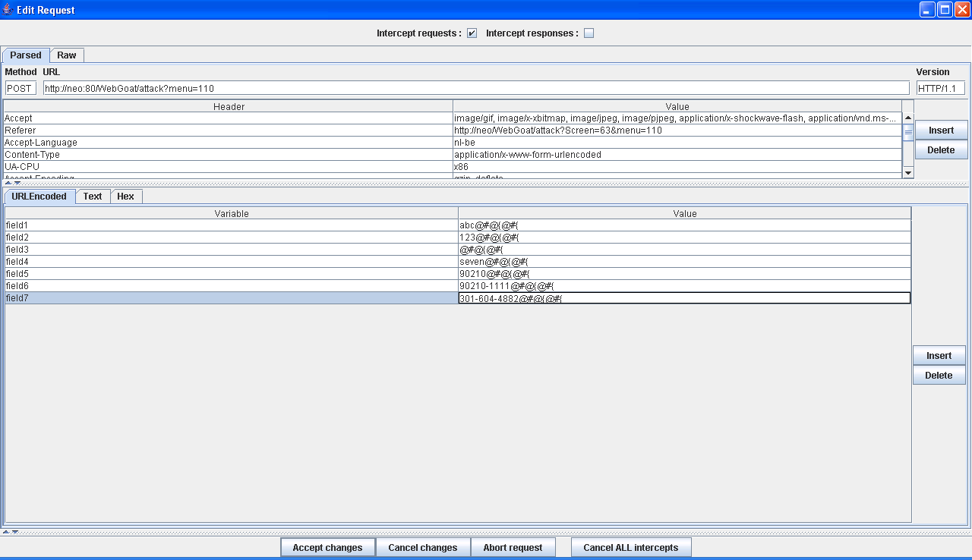Click header table scrollbar up arrow

pyautogui.click(x=908, y=118)
